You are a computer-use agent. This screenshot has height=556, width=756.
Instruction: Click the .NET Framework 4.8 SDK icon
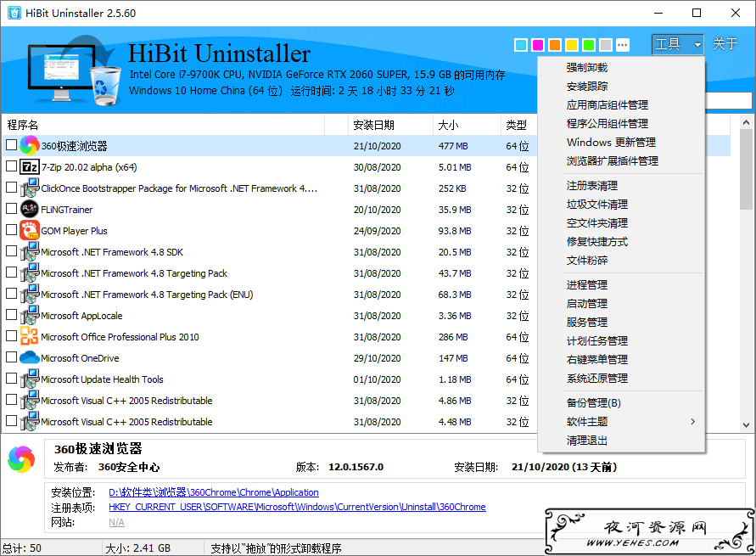point(30,252)
